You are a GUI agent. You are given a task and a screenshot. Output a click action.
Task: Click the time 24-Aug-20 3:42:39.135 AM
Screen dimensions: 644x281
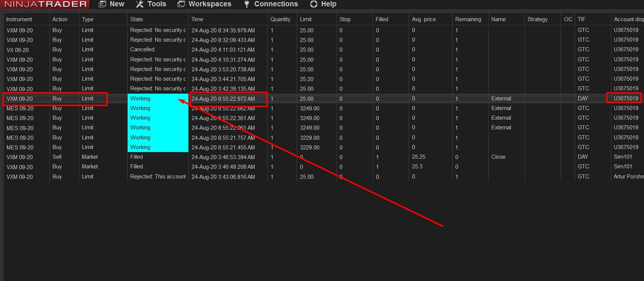[223, 89]
